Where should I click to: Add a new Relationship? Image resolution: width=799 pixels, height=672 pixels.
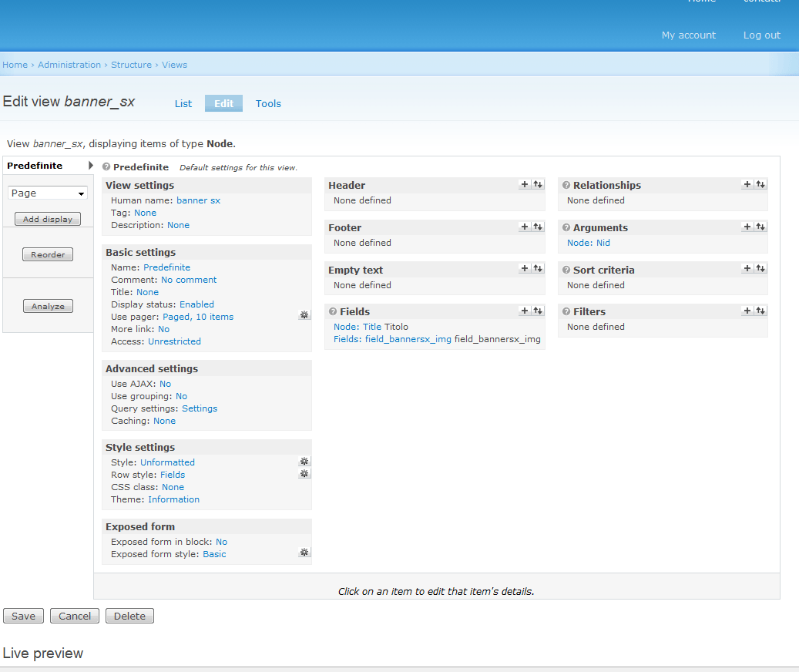click(747, 184)
